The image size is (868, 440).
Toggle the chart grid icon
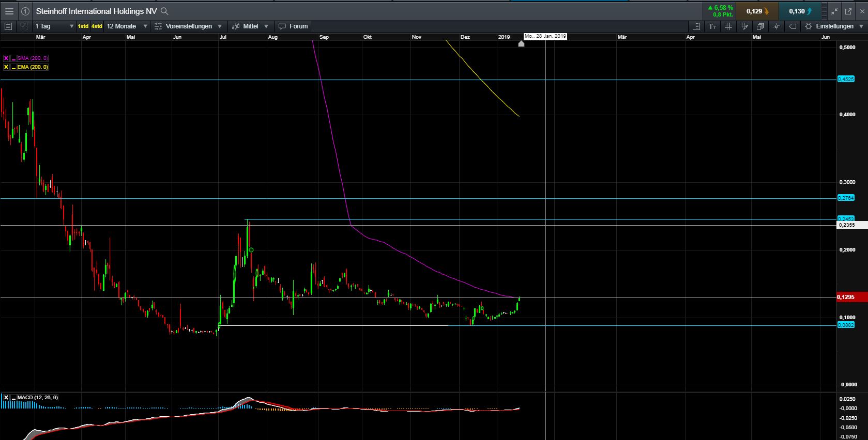(728, 26)
